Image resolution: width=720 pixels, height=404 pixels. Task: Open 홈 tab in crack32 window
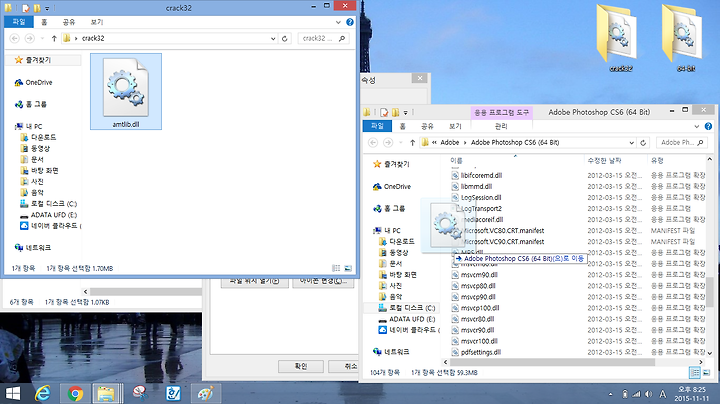pyautogui.click(x=44, y=22)
